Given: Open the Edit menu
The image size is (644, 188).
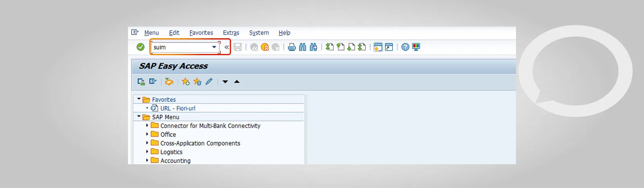Looking at the screenshot, I should click(174, 33).
